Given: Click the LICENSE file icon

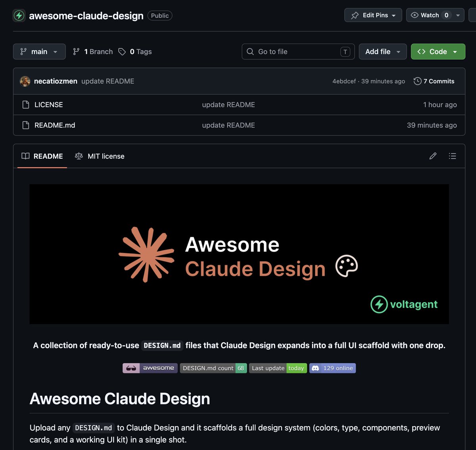Looking at the screenshot, I should 26,105.
